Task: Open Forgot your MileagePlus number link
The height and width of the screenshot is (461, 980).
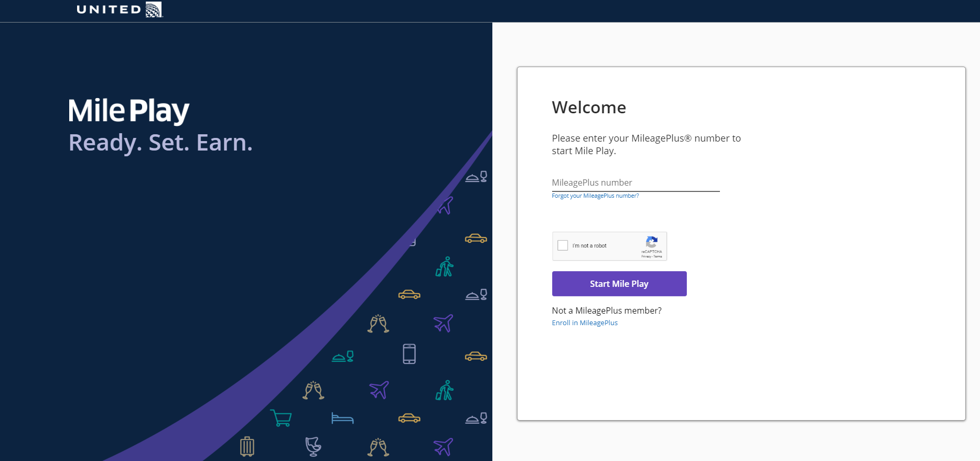Action: pos(595,196)
